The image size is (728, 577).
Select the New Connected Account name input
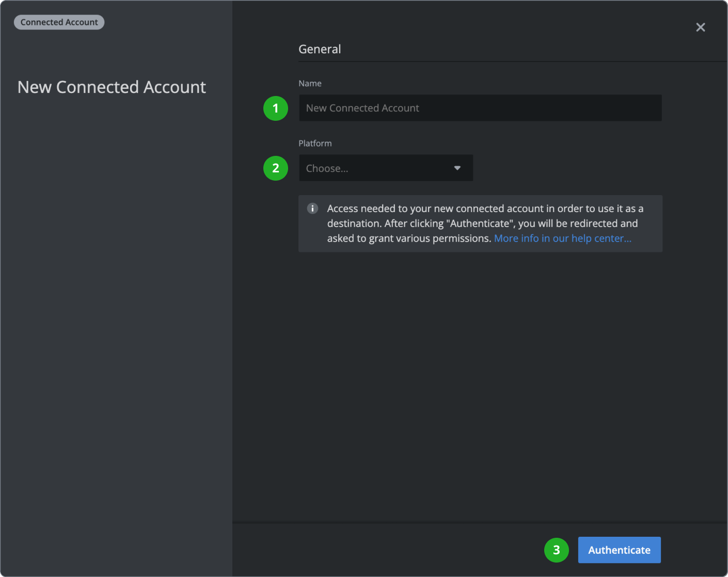(x=480, y=108)
